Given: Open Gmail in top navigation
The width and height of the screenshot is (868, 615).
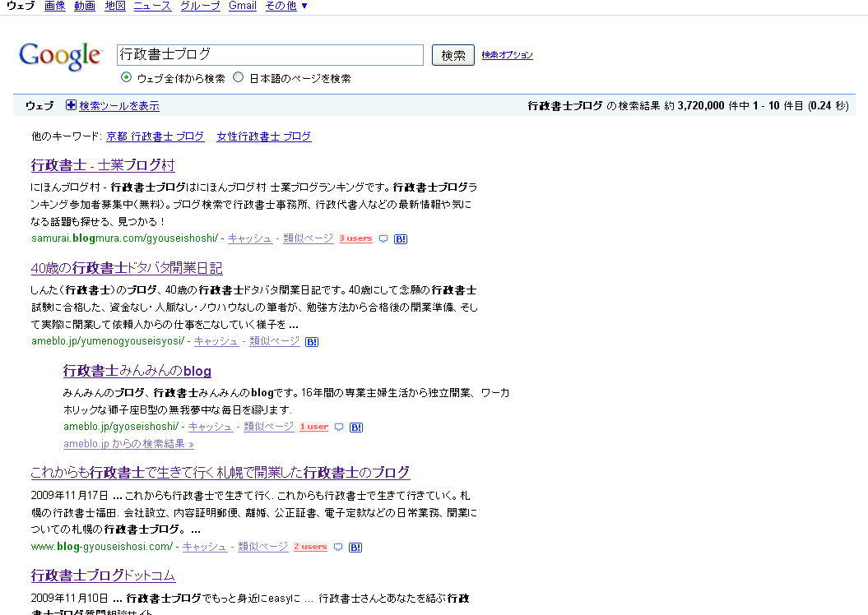Looking at the screenshot, I should (243, 6).
